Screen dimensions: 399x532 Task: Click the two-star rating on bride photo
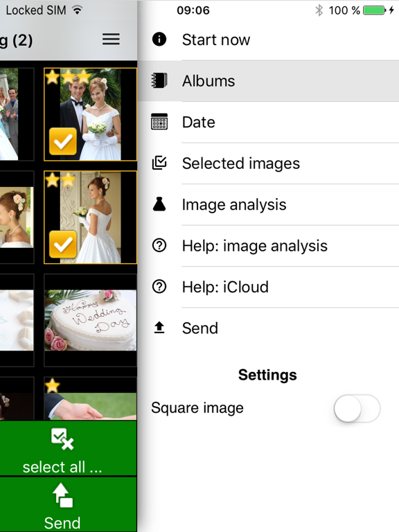(x=60, y=180)
